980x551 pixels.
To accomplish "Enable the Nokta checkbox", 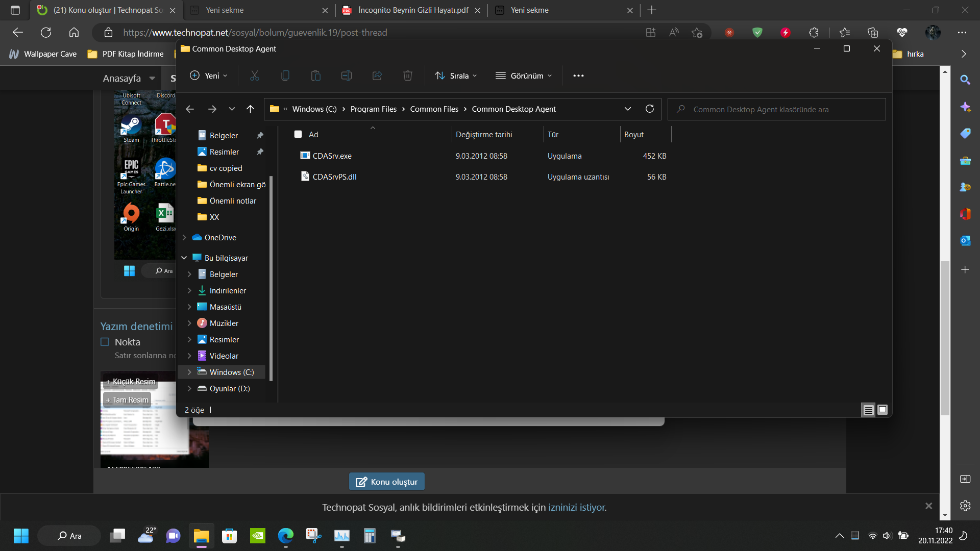I will (105, 342).
